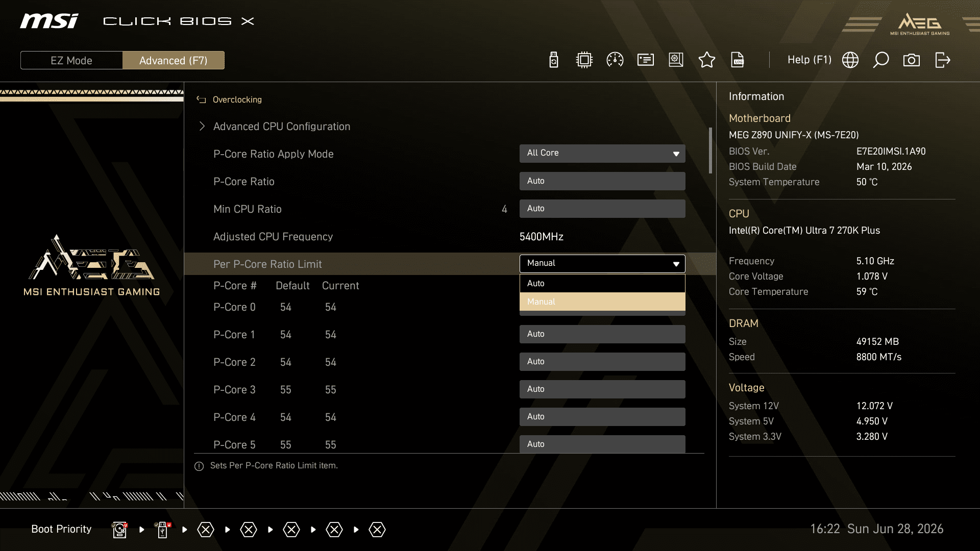Viewport: 980px width, 551px height.
Task: Click the P-Core 2 ratio field
Action: click(602, 362)
